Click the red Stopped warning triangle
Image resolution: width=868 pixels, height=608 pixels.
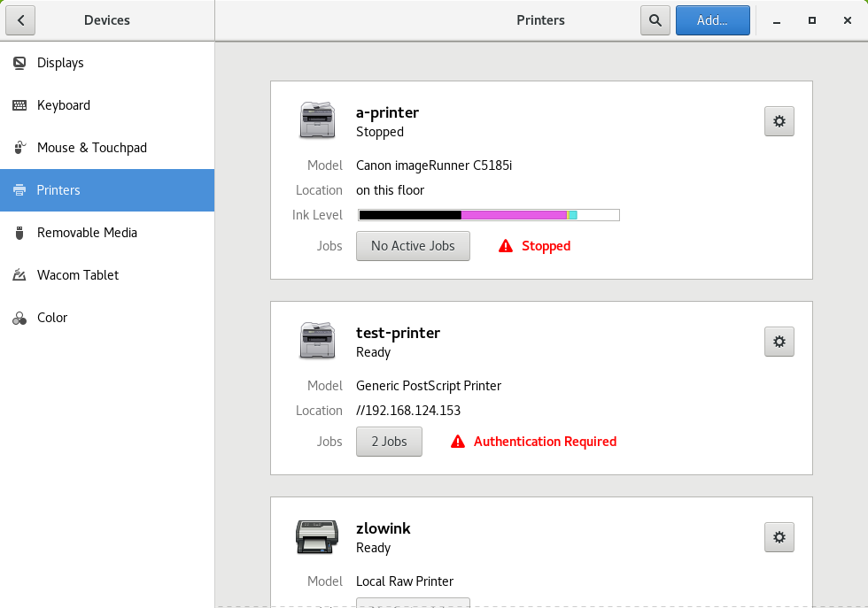point(506,246)
